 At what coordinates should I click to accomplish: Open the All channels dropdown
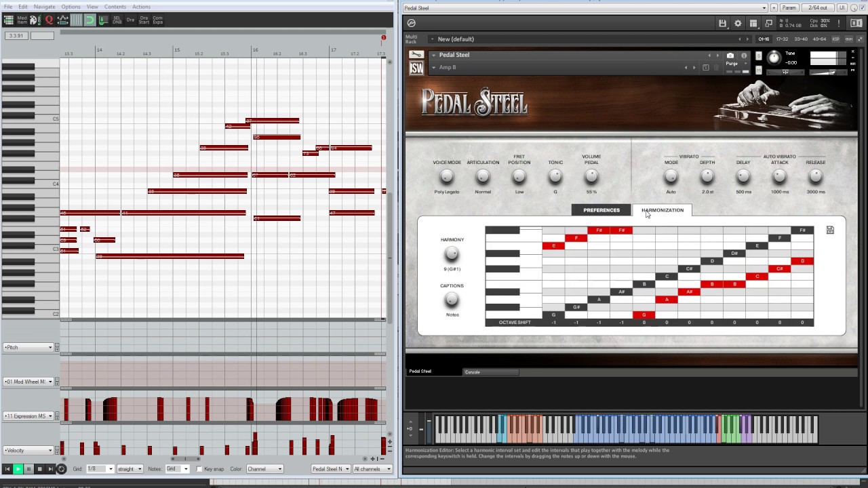[x=372, y=469]
